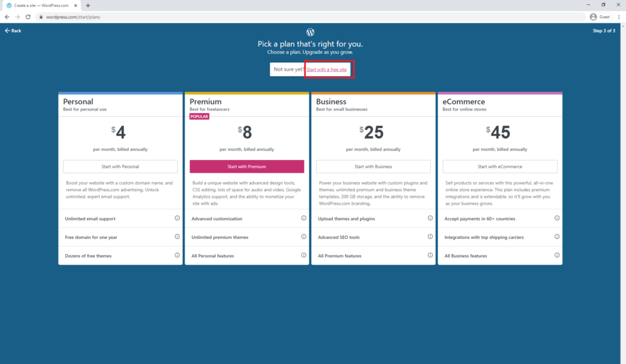
Task: Click Best for freelancers subtitle
Action: pyautogui.click(x=210, y=109)
